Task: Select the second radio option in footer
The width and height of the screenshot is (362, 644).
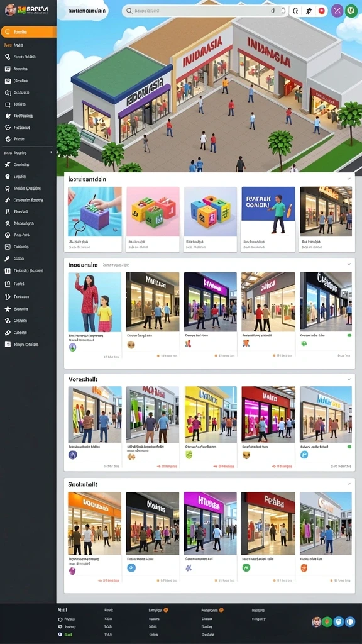Action: (x=60, y=627)
